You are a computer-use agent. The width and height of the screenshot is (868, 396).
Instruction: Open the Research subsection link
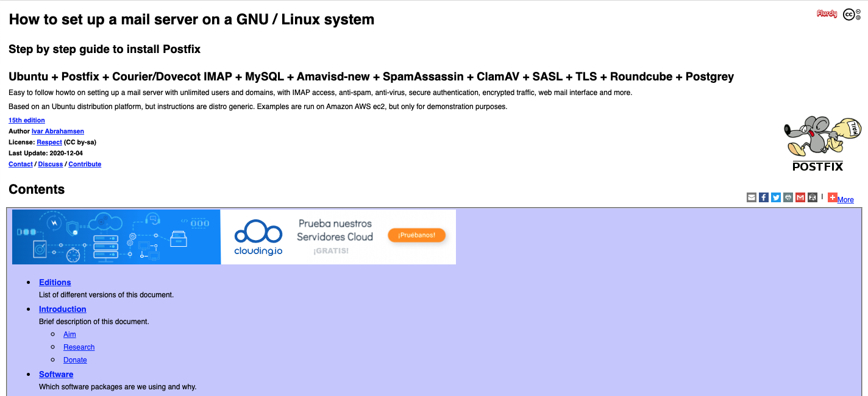click(x=79, y=347)
